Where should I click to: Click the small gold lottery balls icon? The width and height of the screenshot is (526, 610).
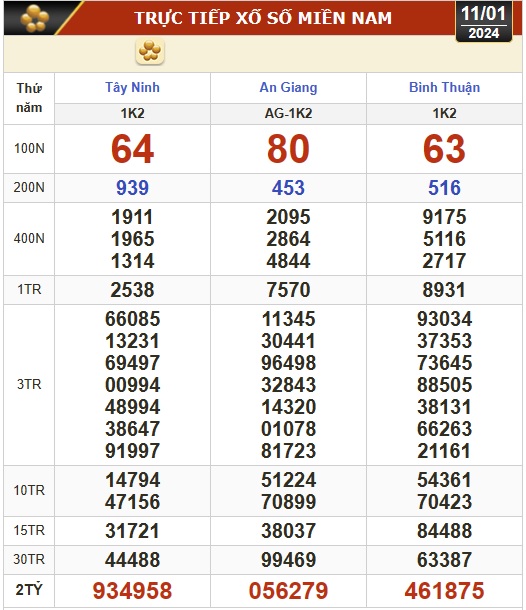(x=150, y=51)
